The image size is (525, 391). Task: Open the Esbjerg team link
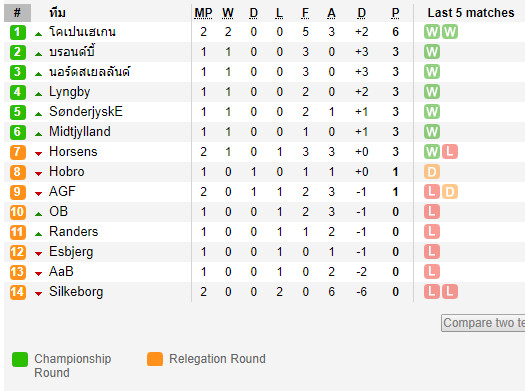(x=71, y=252)
